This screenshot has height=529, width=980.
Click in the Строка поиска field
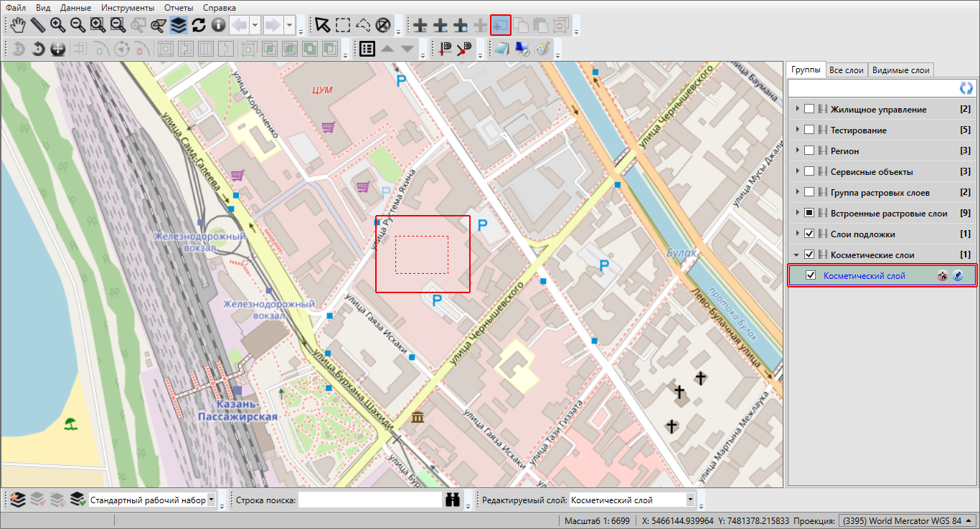tap(369, 500)
